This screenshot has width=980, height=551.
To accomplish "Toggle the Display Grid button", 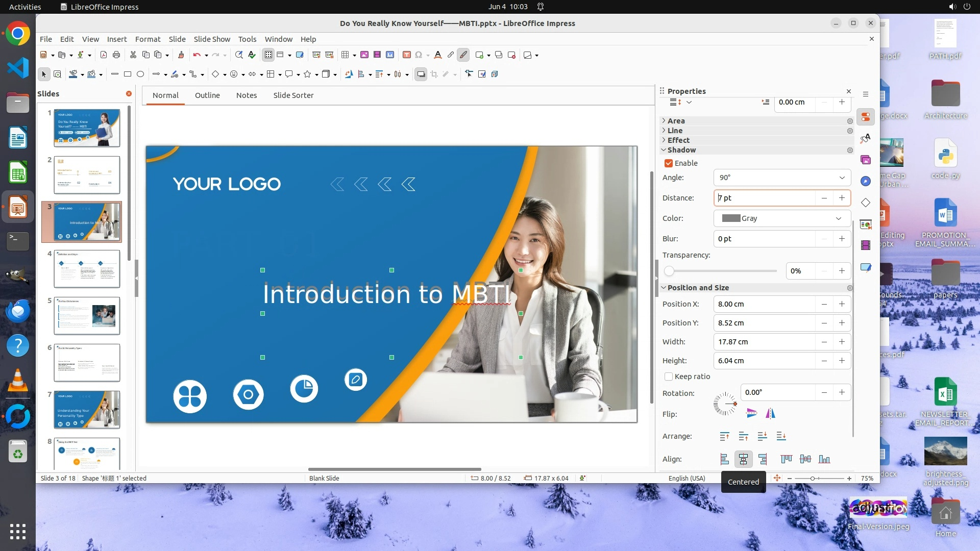I will coord(268,55).
